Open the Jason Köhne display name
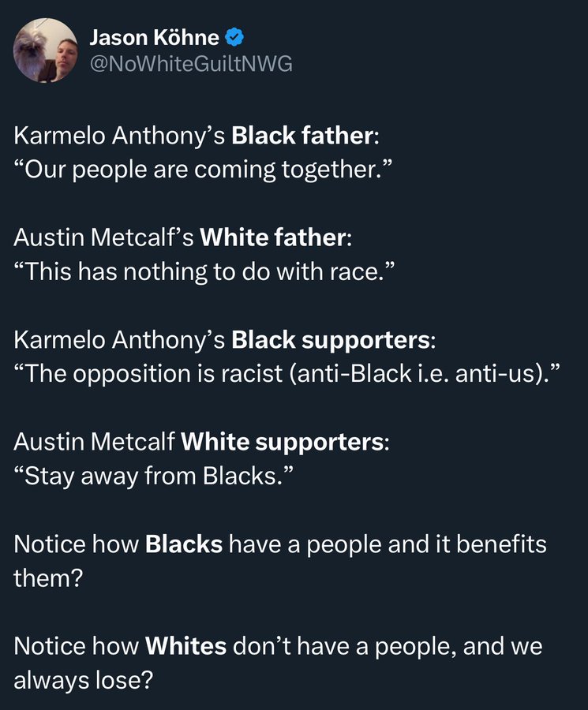 point(155,38)
